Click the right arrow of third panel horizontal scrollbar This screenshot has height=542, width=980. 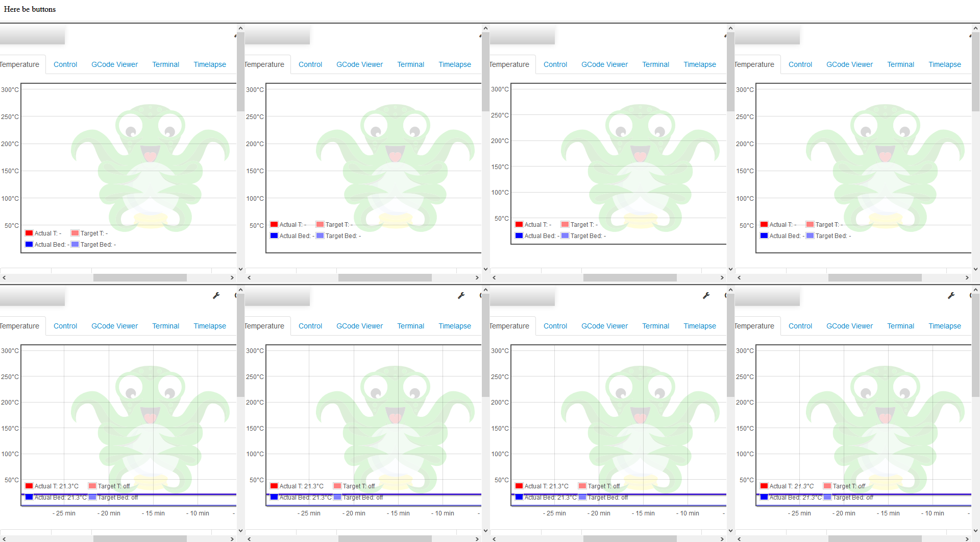[722, 277]
